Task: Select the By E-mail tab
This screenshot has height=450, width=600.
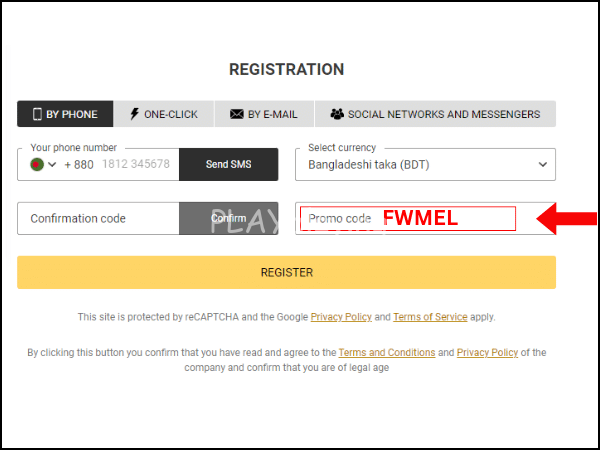Action: tap(264, 114)
